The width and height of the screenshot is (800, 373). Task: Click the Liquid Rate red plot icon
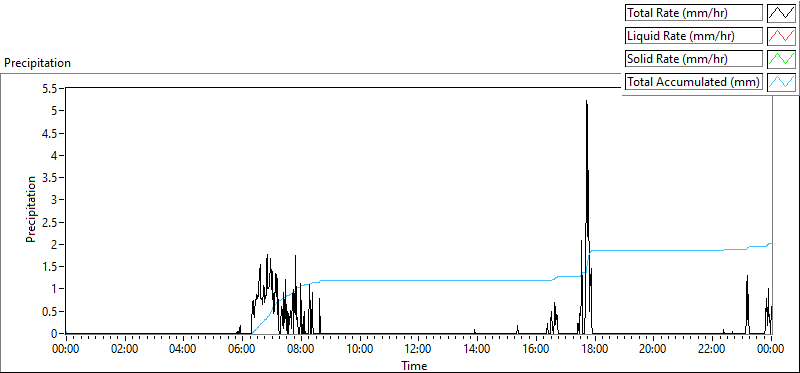(781, 36)
